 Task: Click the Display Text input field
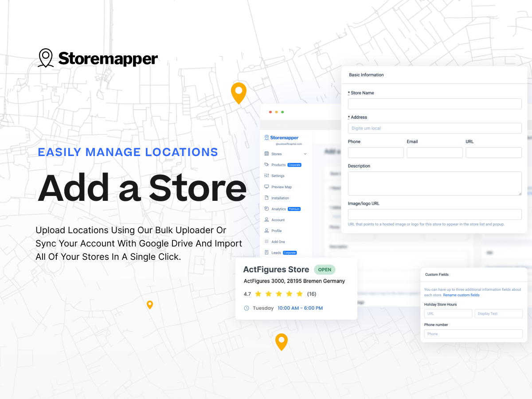click(499, 313)
